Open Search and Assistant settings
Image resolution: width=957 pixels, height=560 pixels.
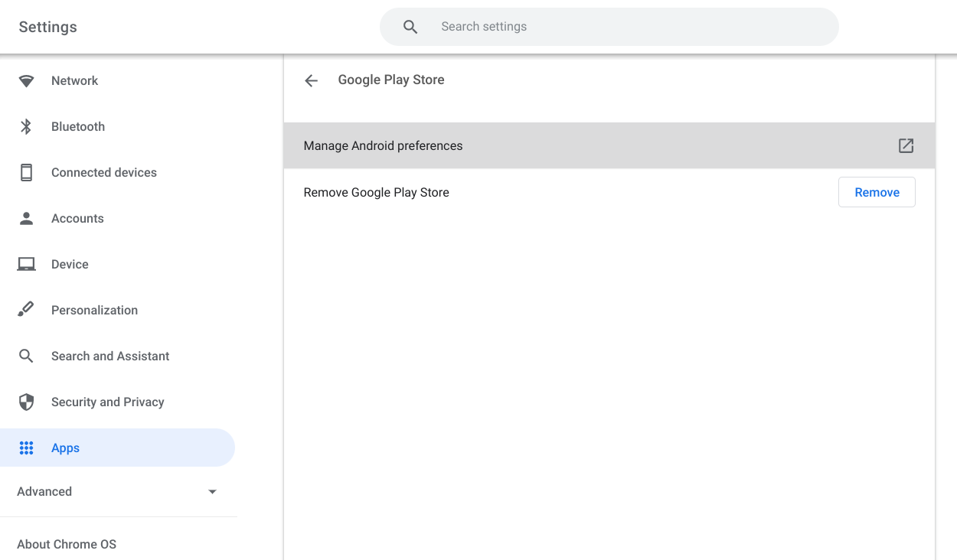tap(110, 356)
